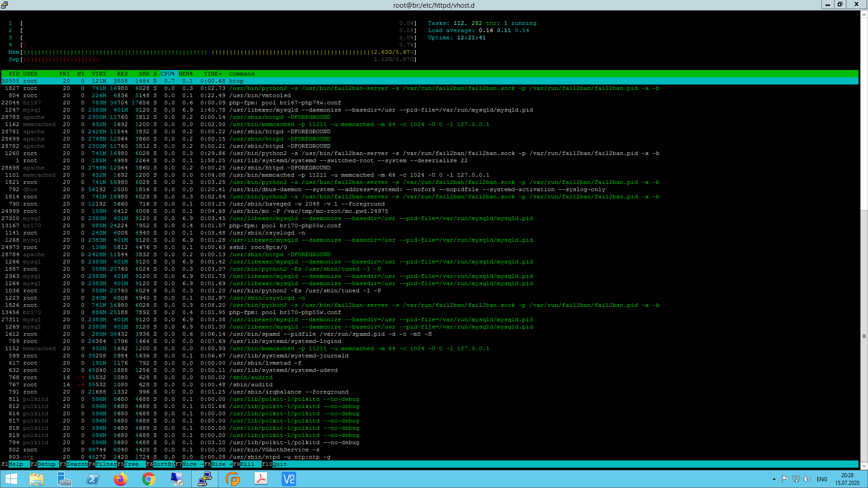
Task: Open Google Chrome from the taskbar
Action: (x=149, y=479)
